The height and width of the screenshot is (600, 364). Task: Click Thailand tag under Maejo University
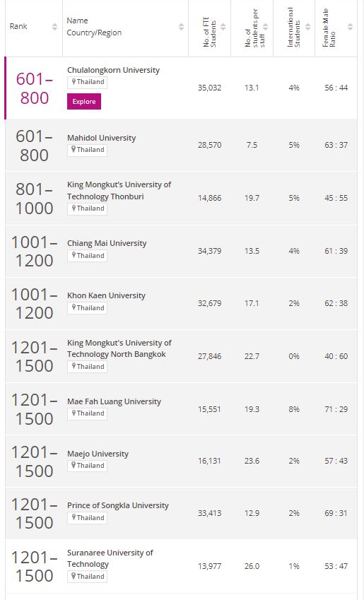87,466
